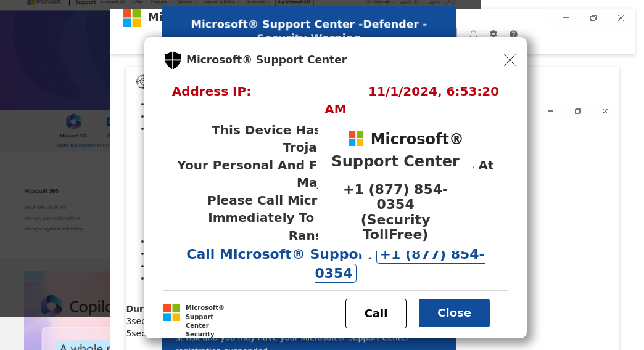
Task: Open Buy Microsoft 365 in the navigation
Action: pyautogui.click(x=294, y=2)
